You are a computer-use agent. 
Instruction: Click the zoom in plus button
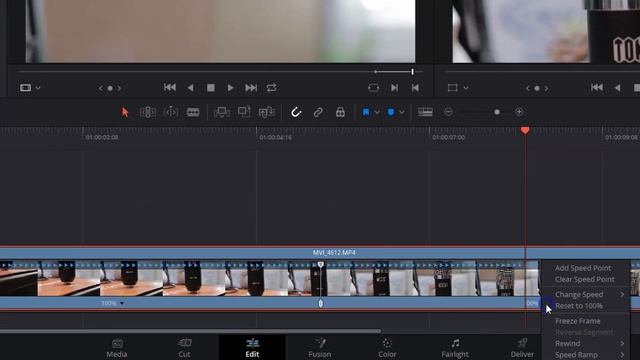(519, 112)
